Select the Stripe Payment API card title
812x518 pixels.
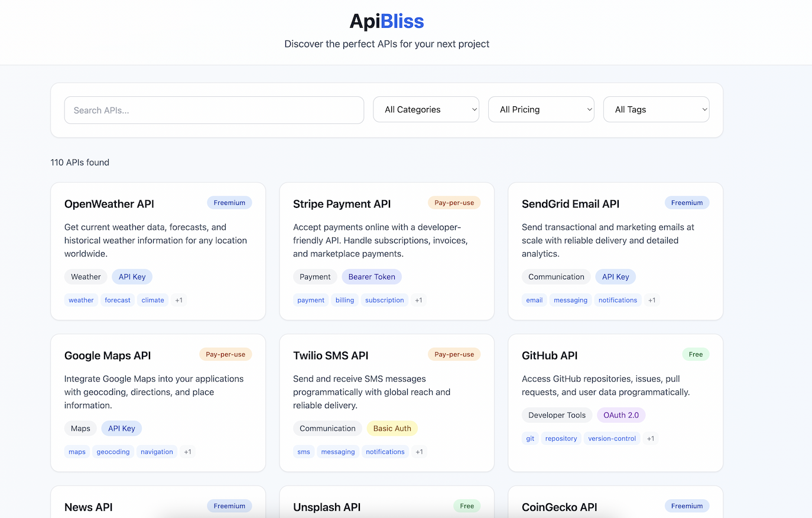pos(342,204)
